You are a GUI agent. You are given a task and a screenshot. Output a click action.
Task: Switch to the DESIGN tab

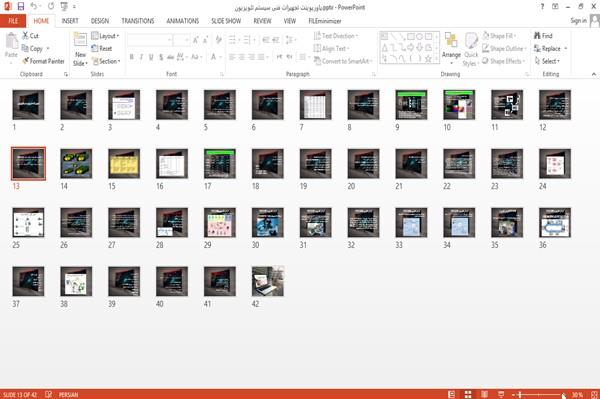tap(100, 21)
